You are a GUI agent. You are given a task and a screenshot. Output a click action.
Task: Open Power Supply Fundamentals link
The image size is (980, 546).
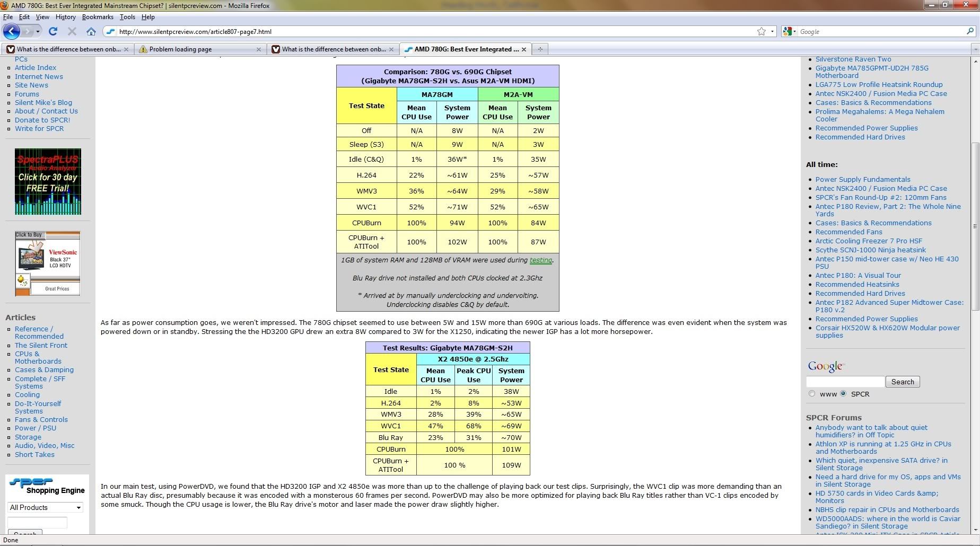(863, 180)
